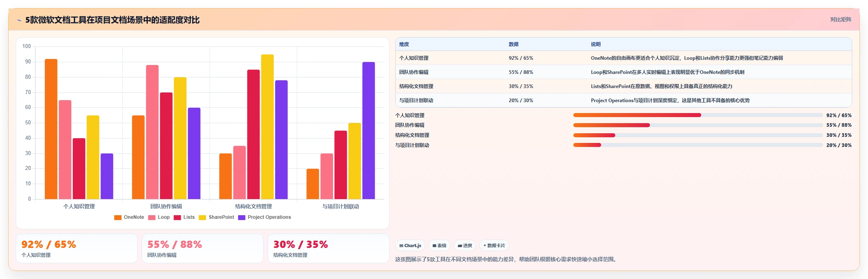868x279 pixels.
Task: Click the 92% / 65% value in the table
Action: tap(521, 58)
